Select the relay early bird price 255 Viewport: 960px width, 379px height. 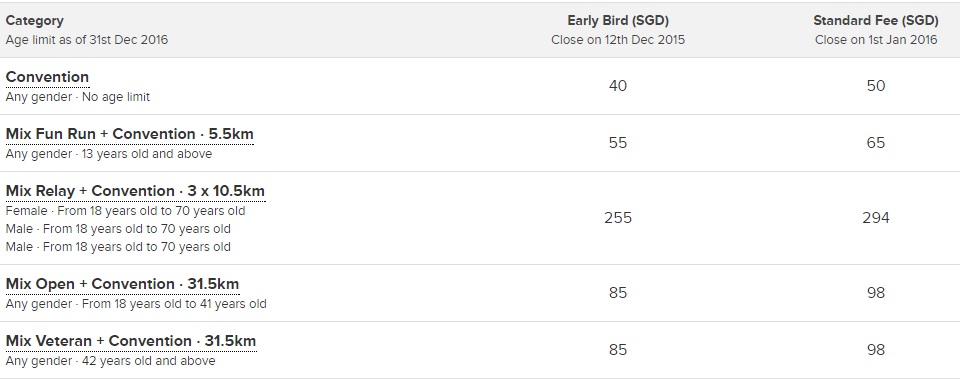(618, 218)
